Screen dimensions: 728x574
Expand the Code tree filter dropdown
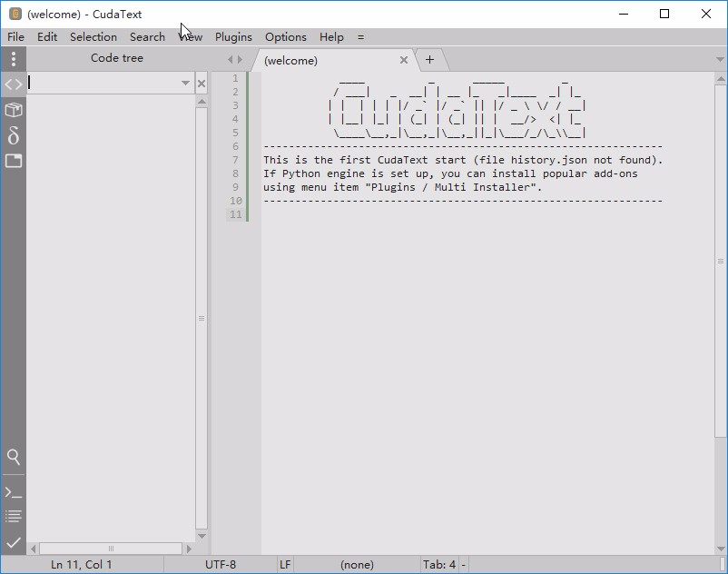pyautogui.click(x=185, y=84)
